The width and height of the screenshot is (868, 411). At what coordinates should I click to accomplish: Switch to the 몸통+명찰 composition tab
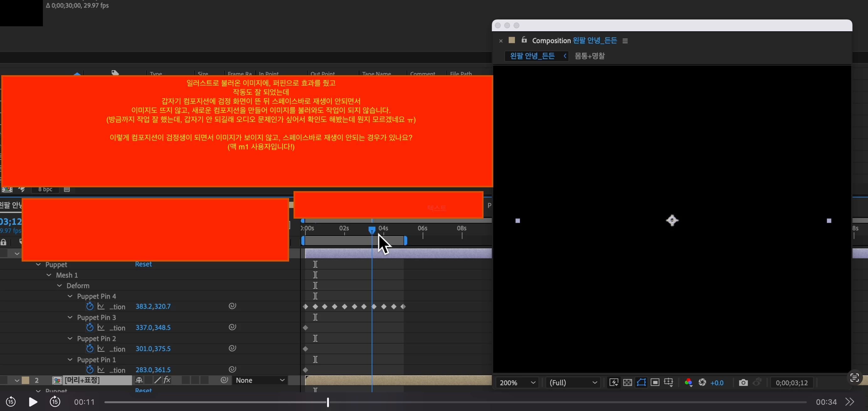click(589, 56)
